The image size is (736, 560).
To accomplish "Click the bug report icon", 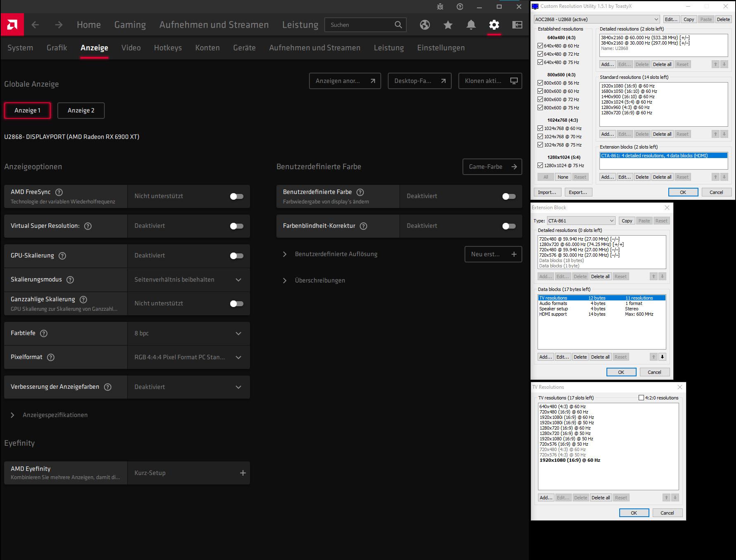I will 440,7.
